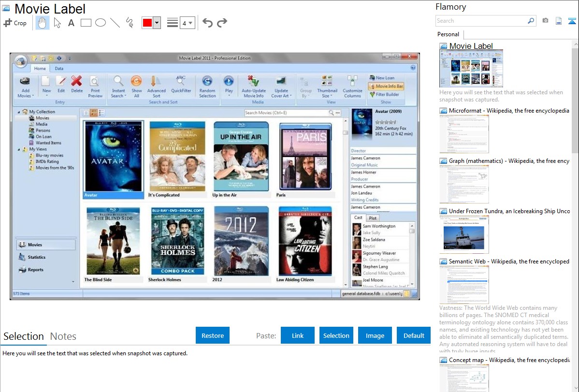This screenshot has width=579, height=392.
Task: Open the Personal tab
Action: [448, 34]
